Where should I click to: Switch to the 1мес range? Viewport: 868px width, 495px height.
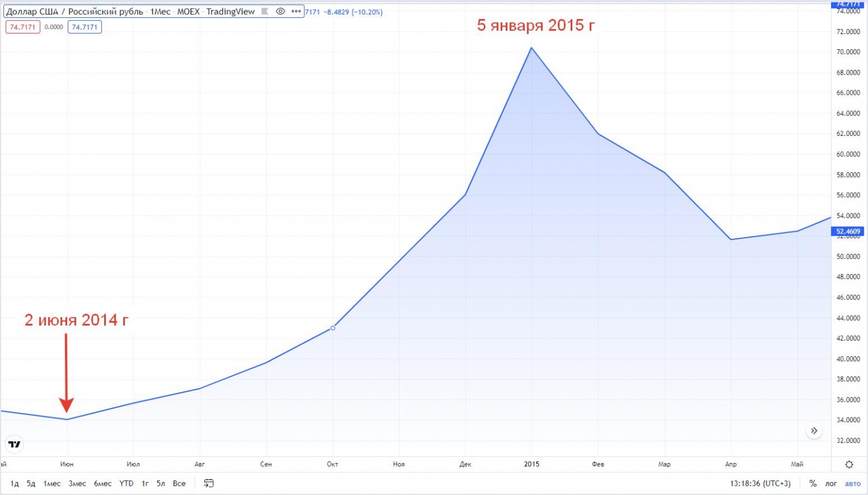[52, 483]
